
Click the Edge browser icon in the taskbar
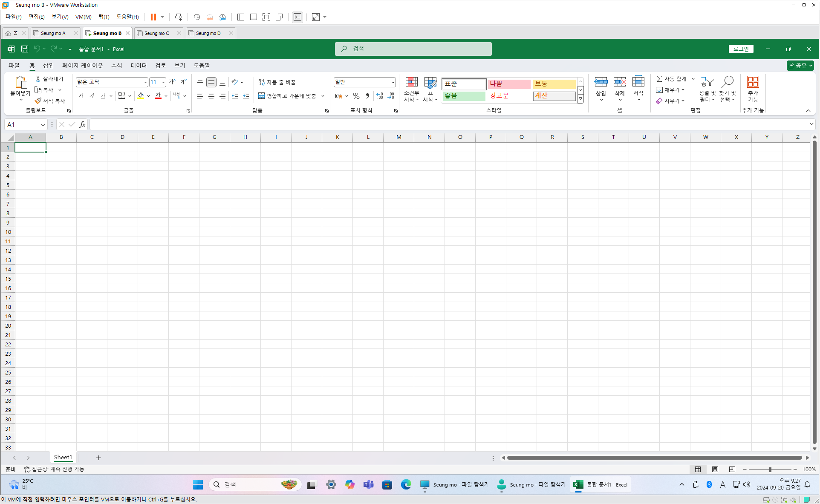coord(406,484)
